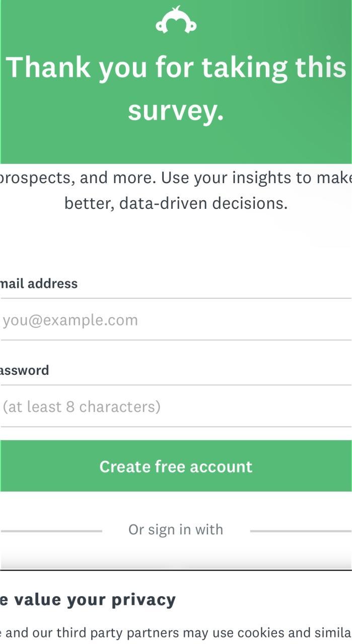Click the SurveyMonkey logo icon
Viewport: 352px width, 644px height.
click(x=176, y=21)
